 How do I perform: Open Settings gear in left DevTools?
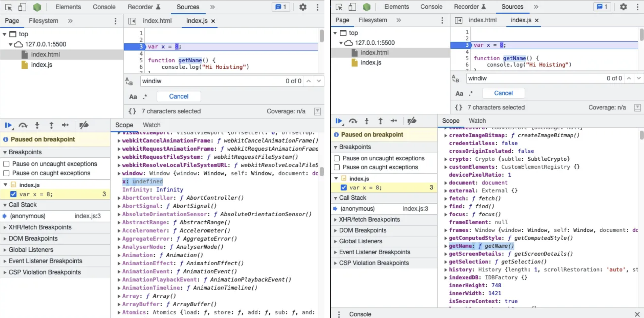point(303,7)
